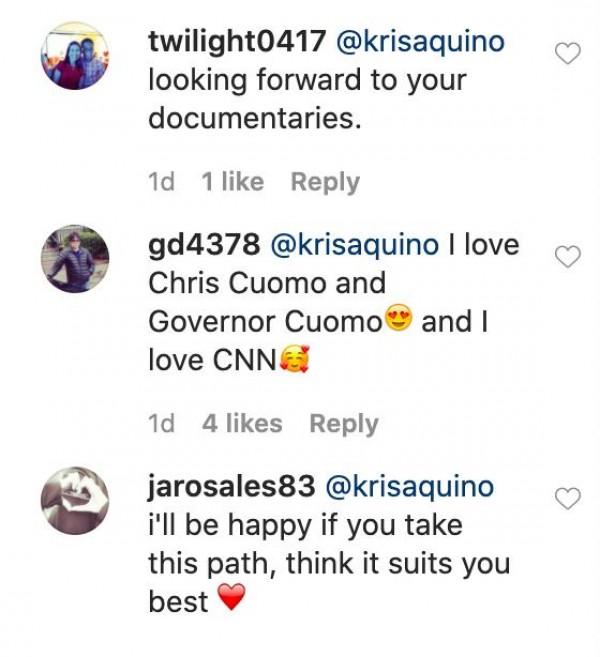Viewport: 600px width, 657px height.
Task: View who gave the 1 like
Action: pyautogui.click(x=233, y=182)
